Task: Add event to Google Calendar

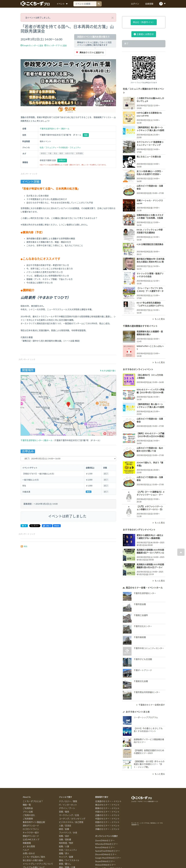Action: [32, 45]
